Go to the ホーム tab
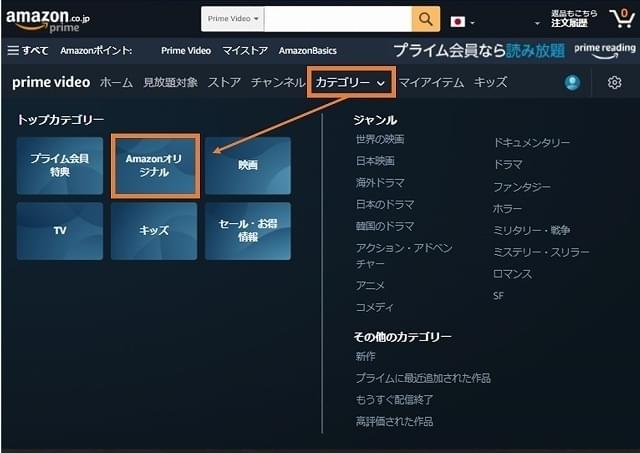Screen dimensions: 640x453 pos(116,82)
